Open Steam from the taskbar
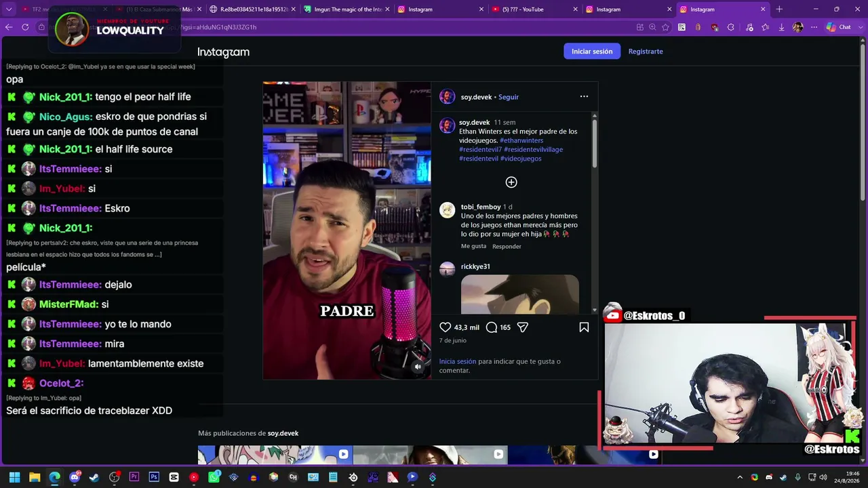868x488 pixels. click(x=94, y=477)
